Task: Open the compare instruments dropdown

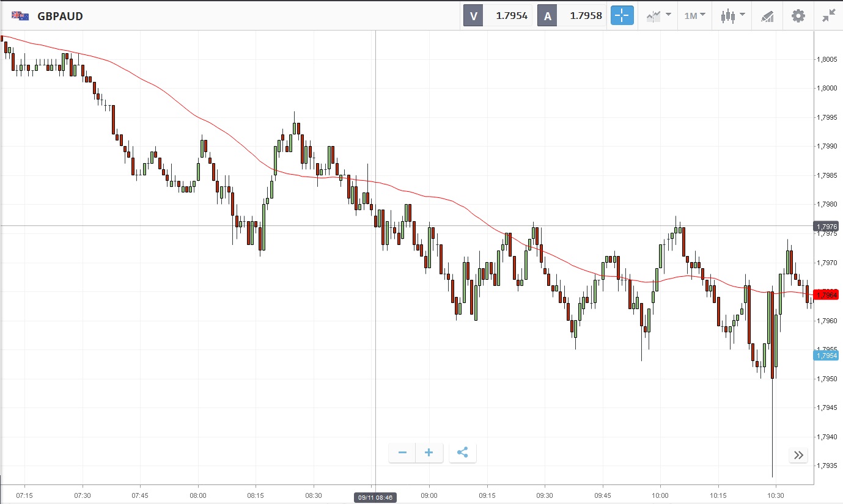Action: 658,16
